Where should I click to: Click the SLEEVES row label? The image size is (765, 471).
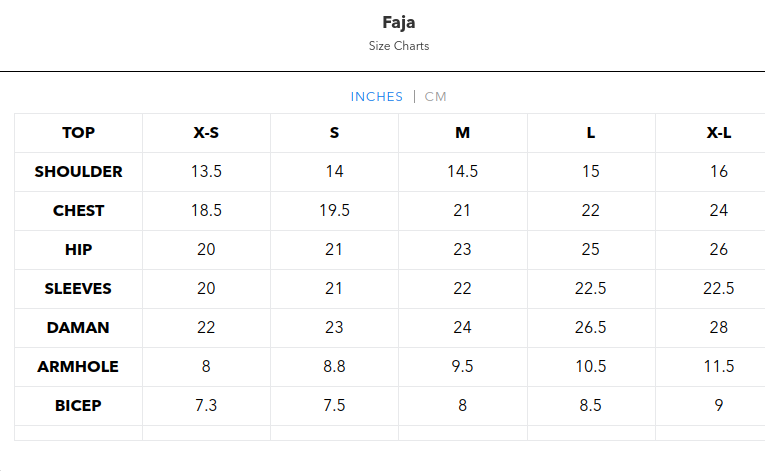[x=79, y=289]
